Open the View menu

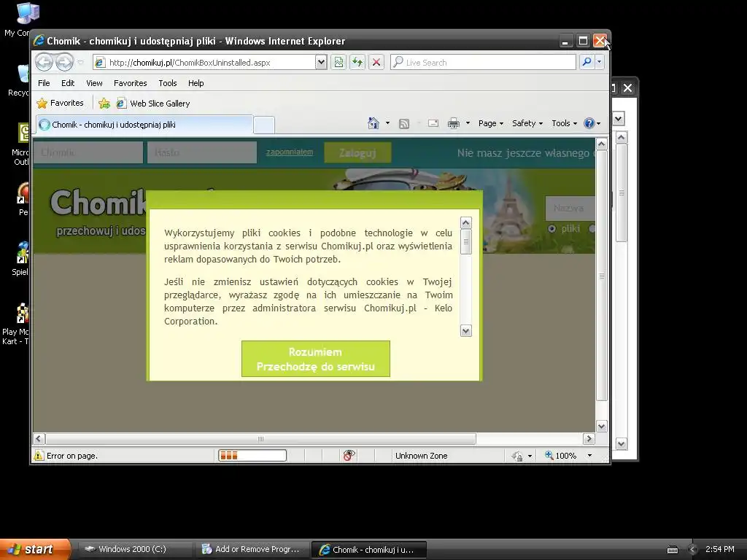click(94, 83)
